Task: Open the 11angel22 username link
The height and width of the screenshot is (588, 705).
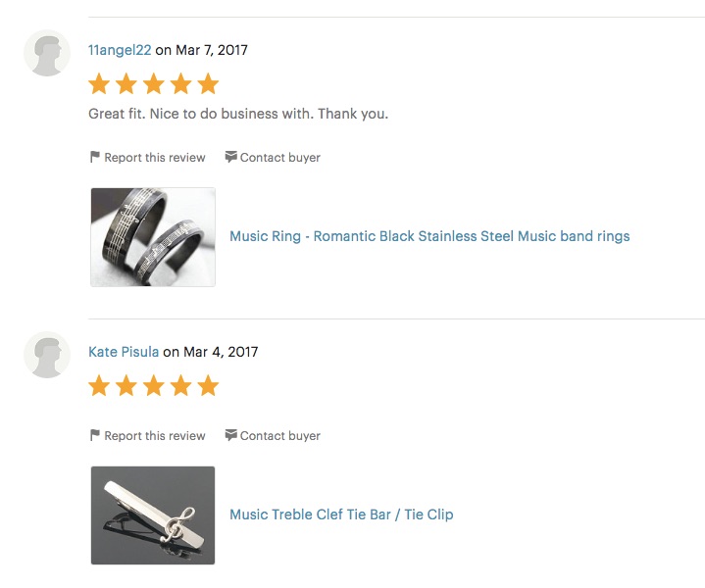Action: click(120, 50)
